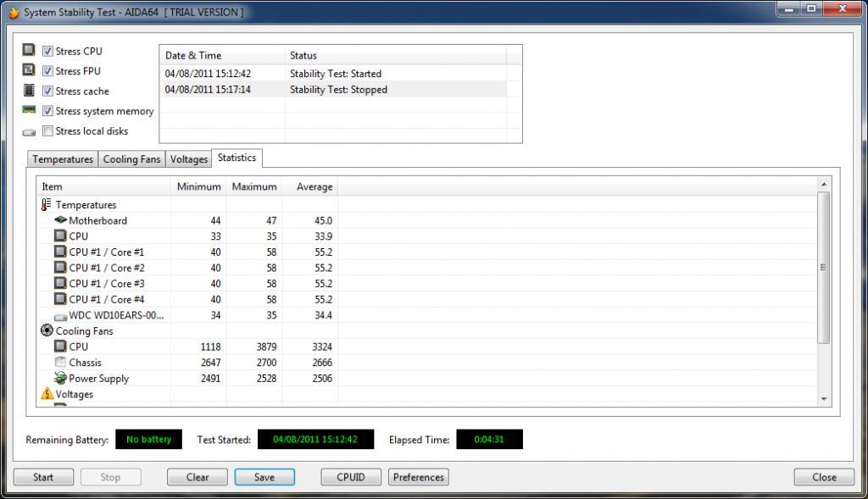Viewport: 868px width, 499px height.
Task: Click the Item column header
Action: 103,186
